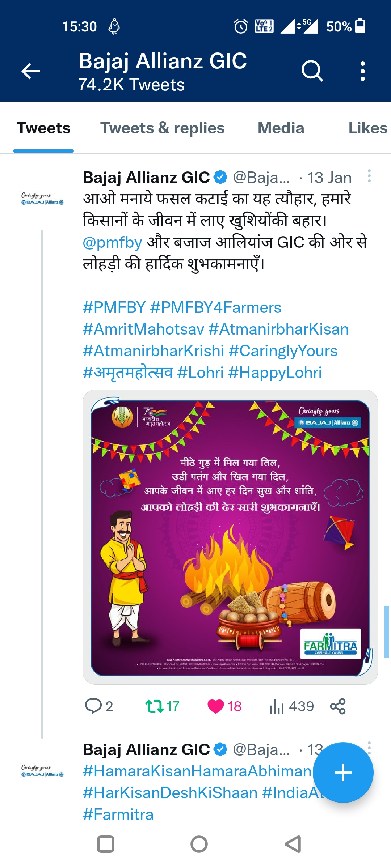Open the Lohri greeting image
Image resolution: width=391 pixels, height=868 pixels.
tap(230, 537)
